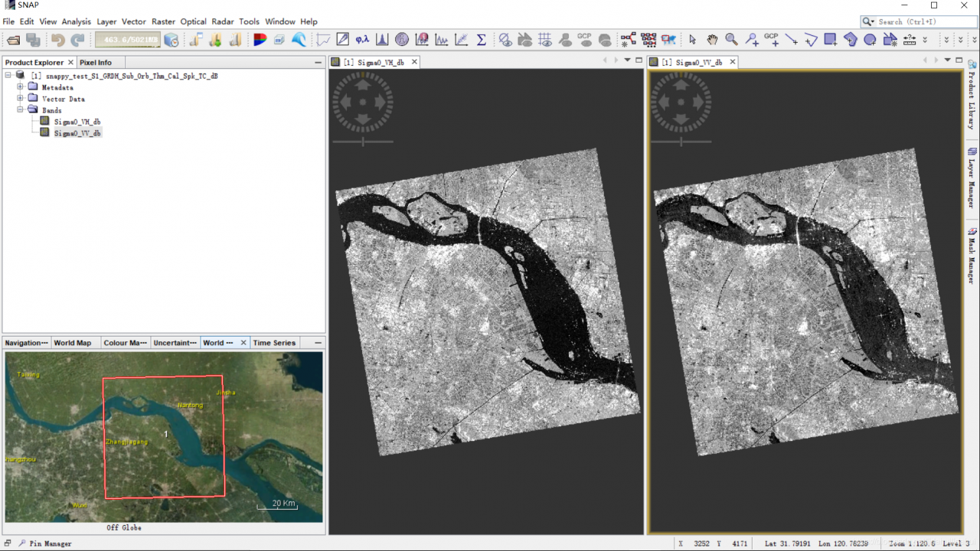Click in the Search (Ctrl+I) field
The height and width of the screenshot is (551, 980).
(926, 21)
